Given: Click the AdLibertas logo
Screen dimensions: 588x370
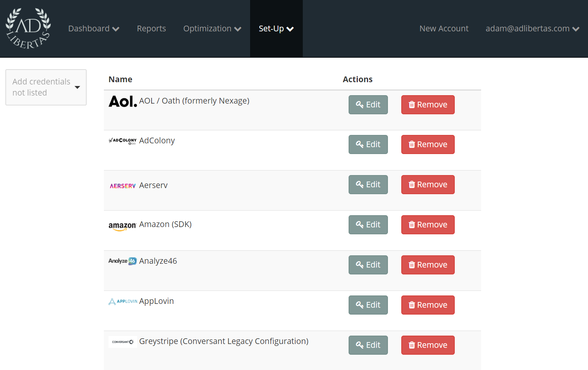Looking at the screenshot, I should click(x=28, y=28).
